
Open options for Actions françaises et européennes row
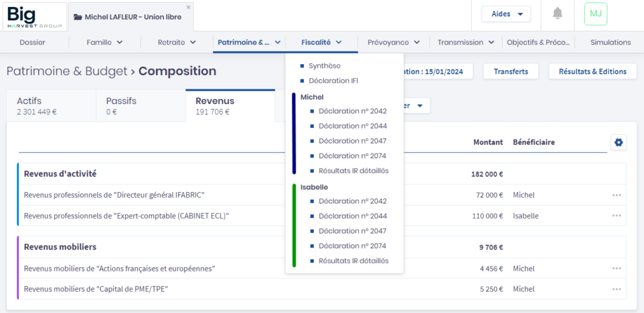(616, 269)
